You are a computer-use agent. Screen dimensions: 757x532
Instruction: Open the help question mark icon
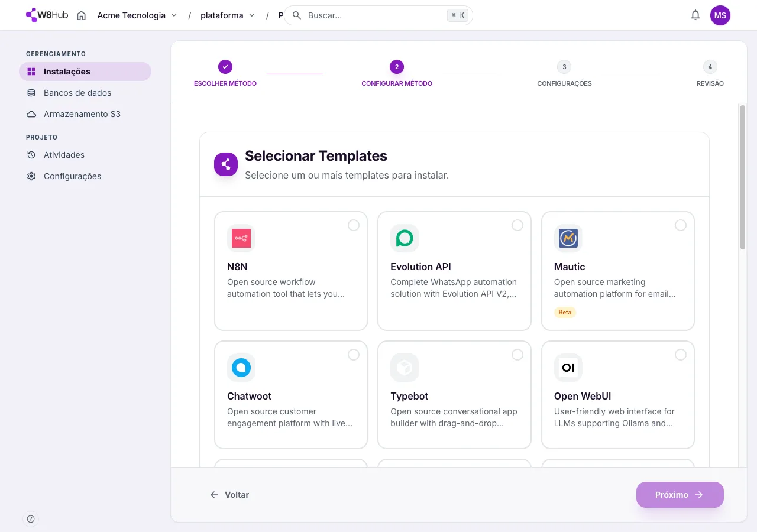[31, 519]
